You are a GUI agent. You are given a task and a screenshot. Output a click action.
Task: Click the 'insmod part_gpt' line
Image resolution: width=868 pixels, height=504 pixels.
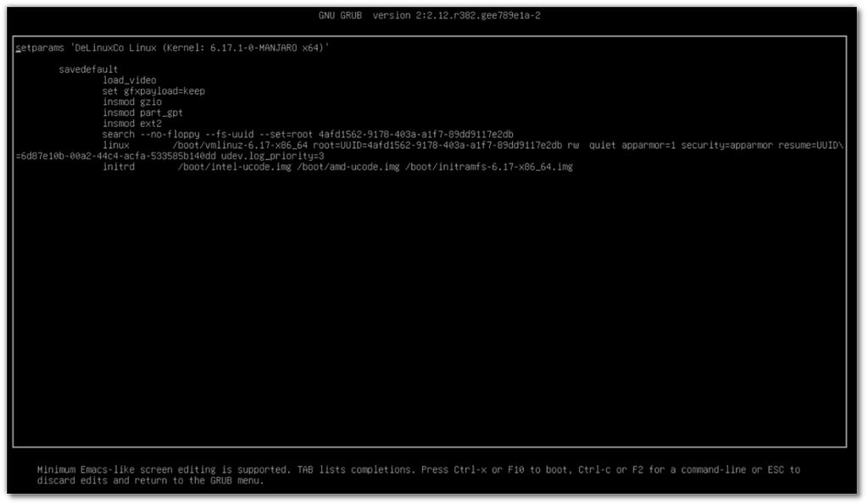click(143, 113)
